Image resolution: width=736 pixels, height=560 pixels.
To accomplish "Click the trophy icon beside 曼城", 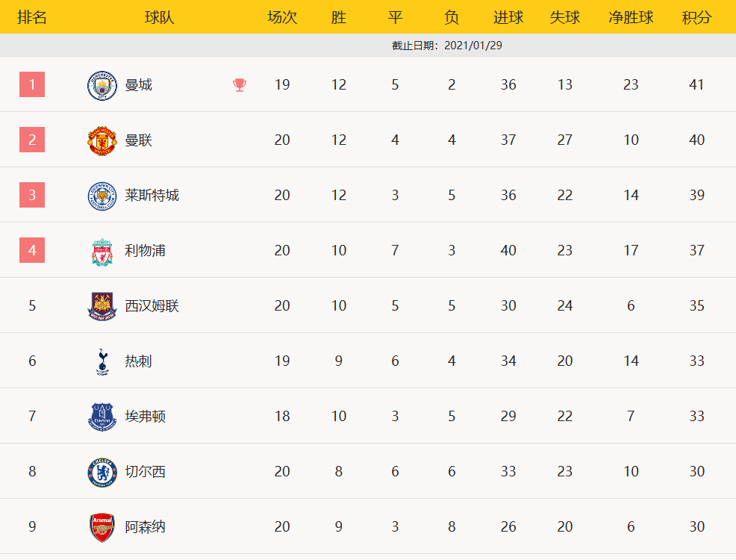I will coord(240,85).
